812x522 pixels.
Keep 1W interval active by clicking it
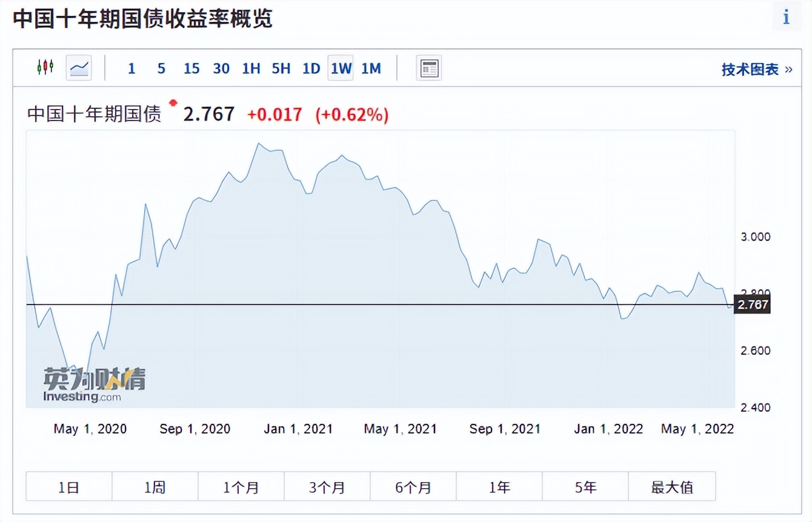tap(340, 68)
